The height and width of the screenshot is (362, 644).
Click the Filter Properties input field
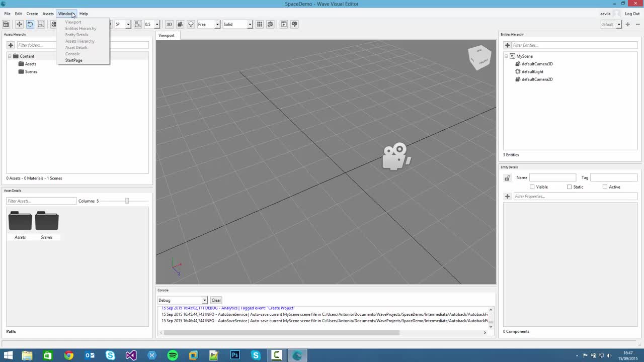(575, 196)
